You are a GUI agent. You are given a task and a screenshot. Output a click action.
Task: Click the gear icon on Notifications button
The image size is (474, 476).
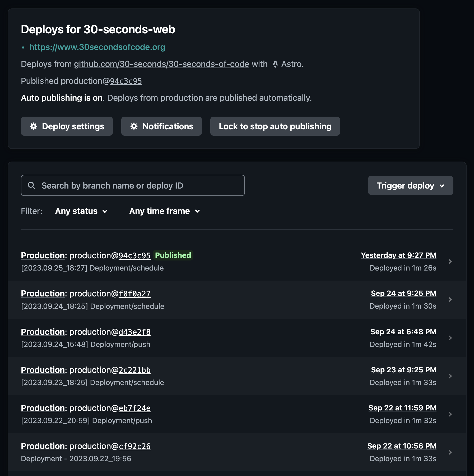point(134,126)
